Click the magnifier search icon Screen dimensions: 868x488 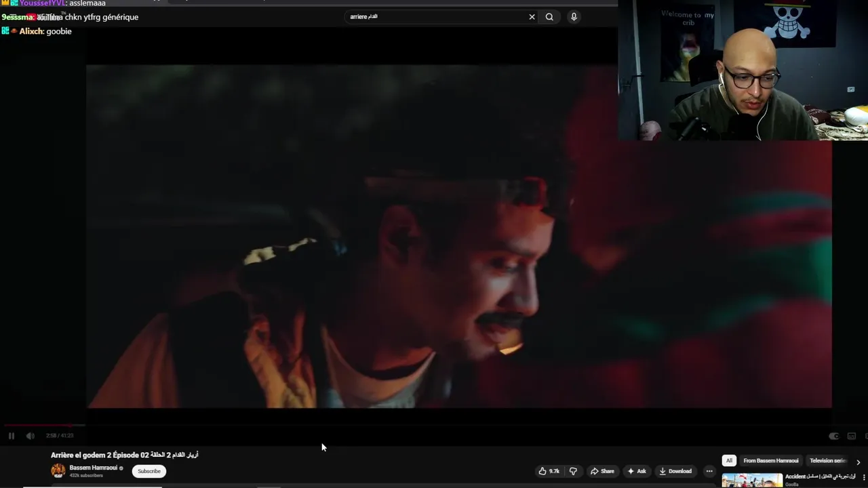[549, 17]
